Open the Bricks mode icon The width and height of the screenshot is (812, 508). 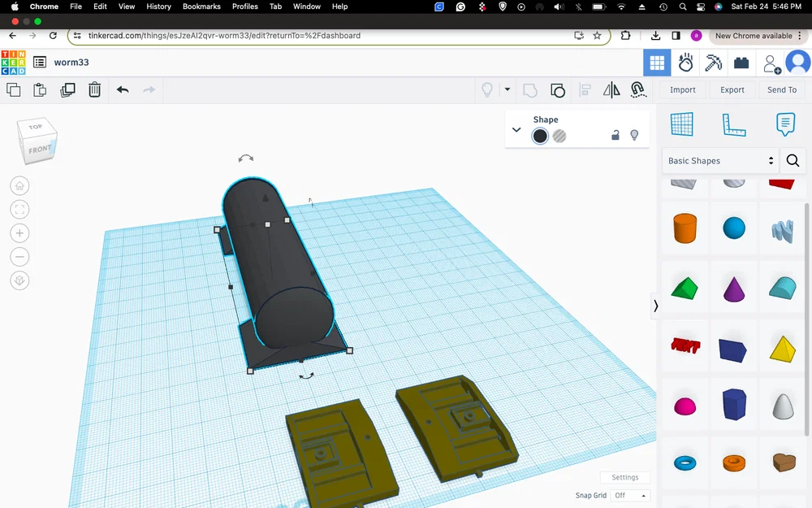coord(741,63)
